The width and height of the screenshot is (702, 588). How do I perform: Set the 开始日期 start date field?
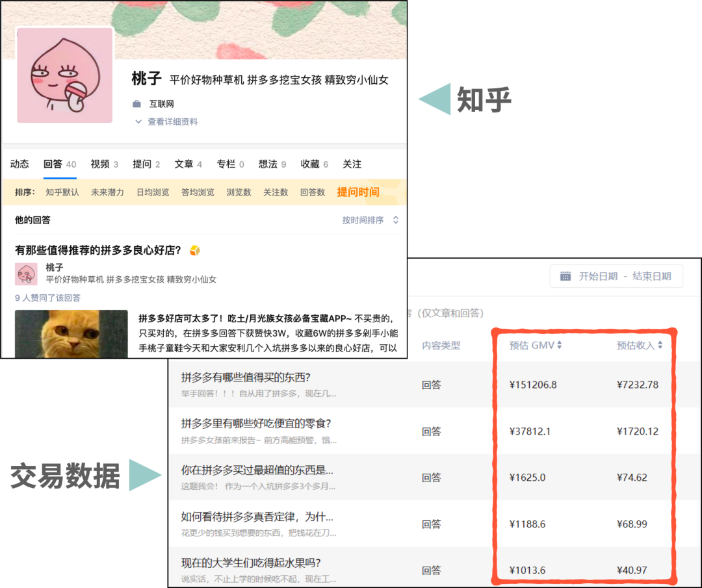pyautogui.click(x=598, y=276)
